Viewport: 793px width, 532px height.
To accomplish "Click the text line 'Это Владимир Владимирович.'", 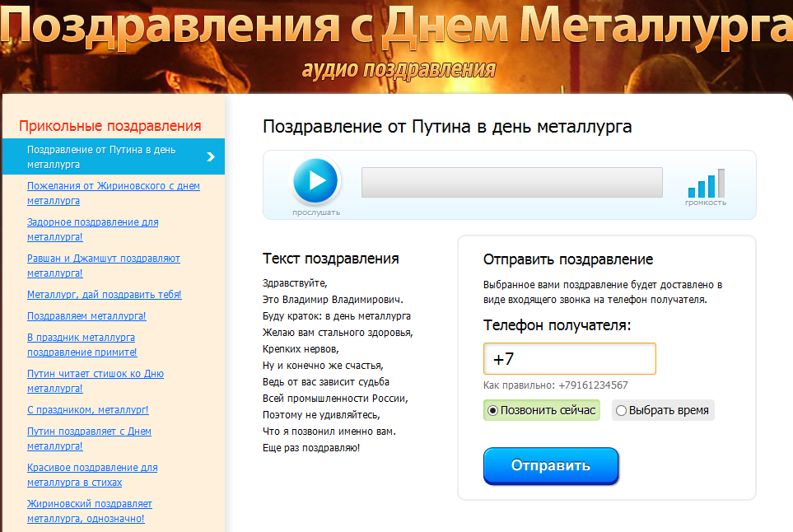I will [x=333, y=300].
